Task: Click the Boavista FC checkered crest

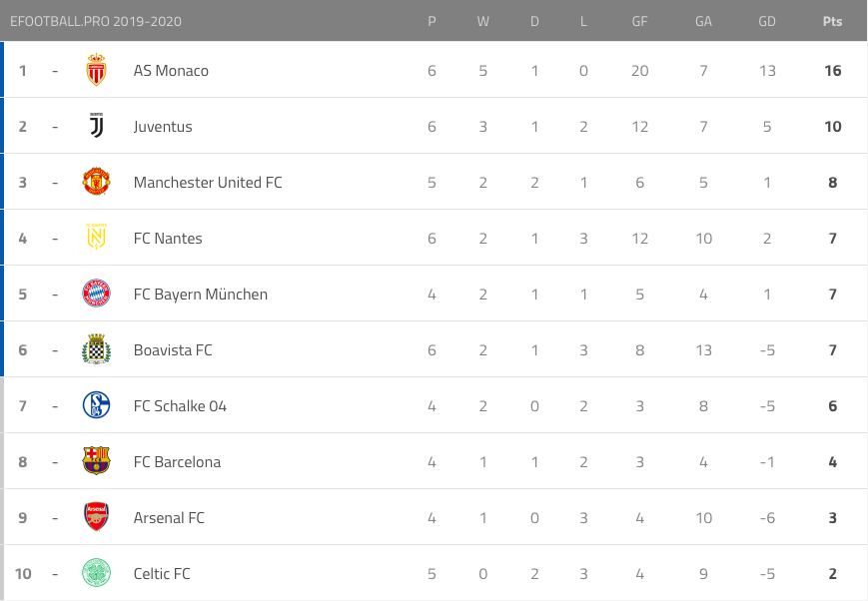Action: pyautogui.click(x=96, y=349)
